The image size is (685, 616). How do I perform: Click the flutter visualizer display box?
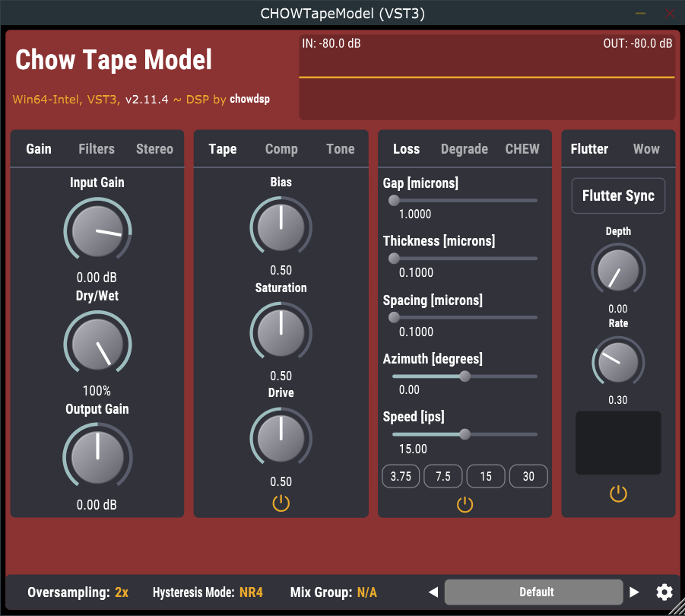point(618,443)
